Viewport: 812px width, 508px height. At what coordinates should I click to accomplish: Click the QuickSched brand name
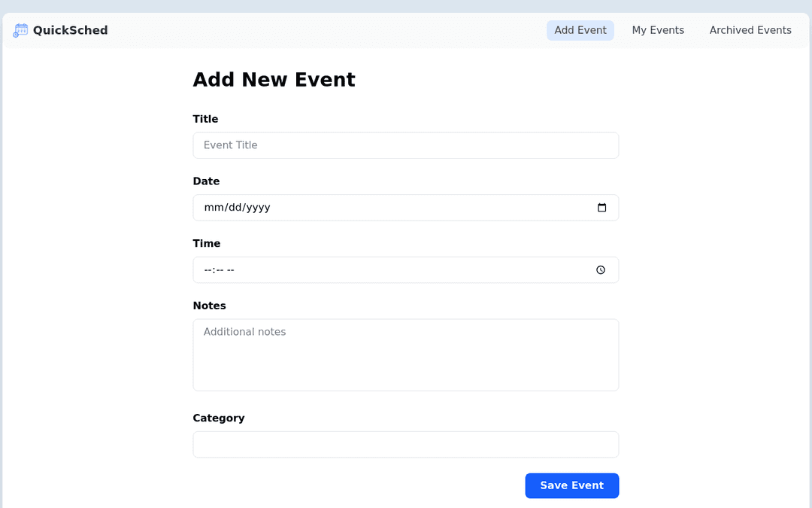click(x=70, y=30)
